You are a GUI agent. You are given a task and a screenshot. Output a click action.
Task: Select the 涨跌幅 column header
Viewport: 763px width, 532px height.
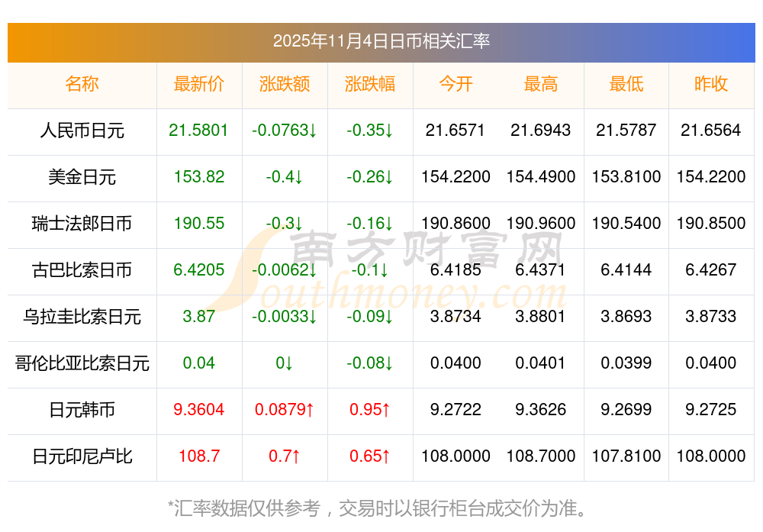[370, 84]
